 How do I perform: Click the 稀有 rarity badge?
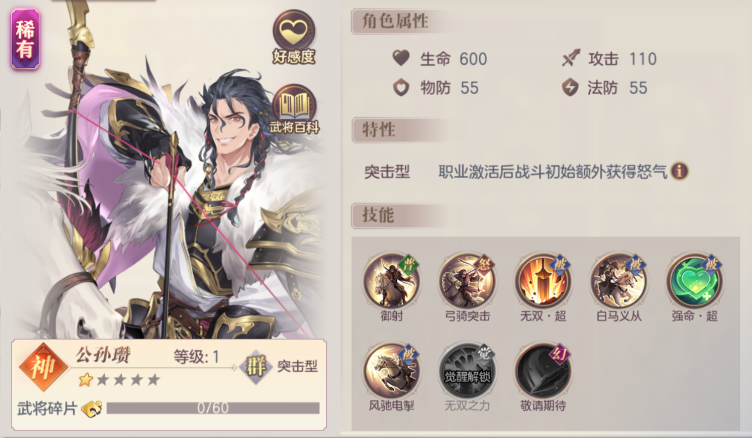point(25,39)
